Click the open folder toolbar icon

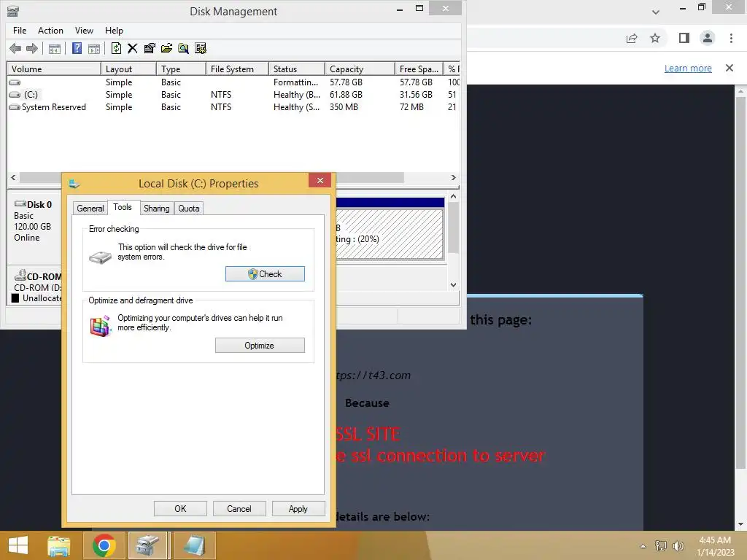coord(166,48)
